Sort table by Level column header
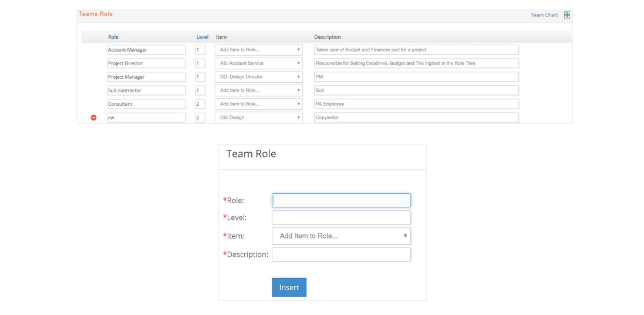The height and width of the screenshot is (315, 644). (x=203, y=37)
